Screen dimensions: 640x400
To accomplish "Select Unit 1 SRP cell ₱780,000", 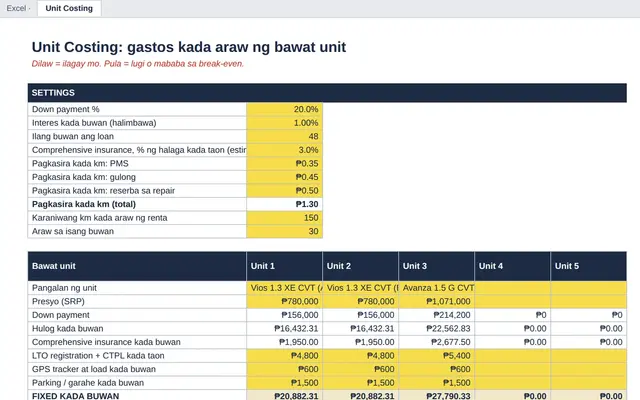I will tap(284, 301).
